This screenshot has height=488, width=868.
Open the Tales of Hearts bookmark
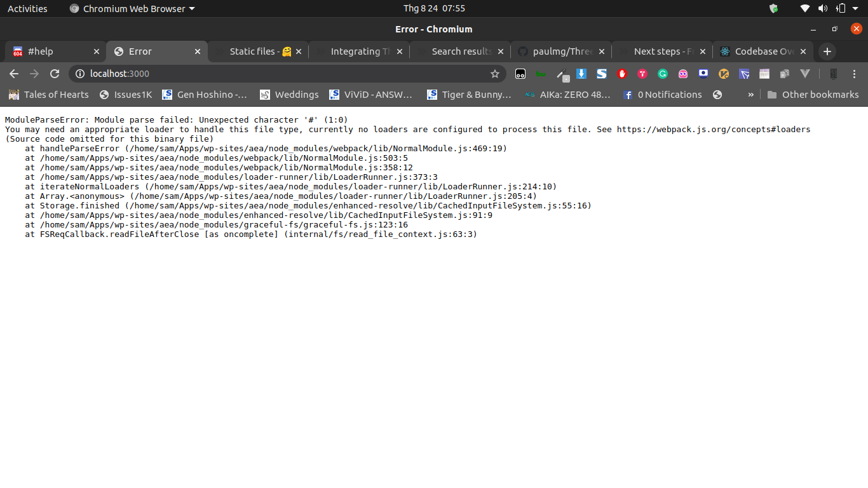(x=48, y=95)
